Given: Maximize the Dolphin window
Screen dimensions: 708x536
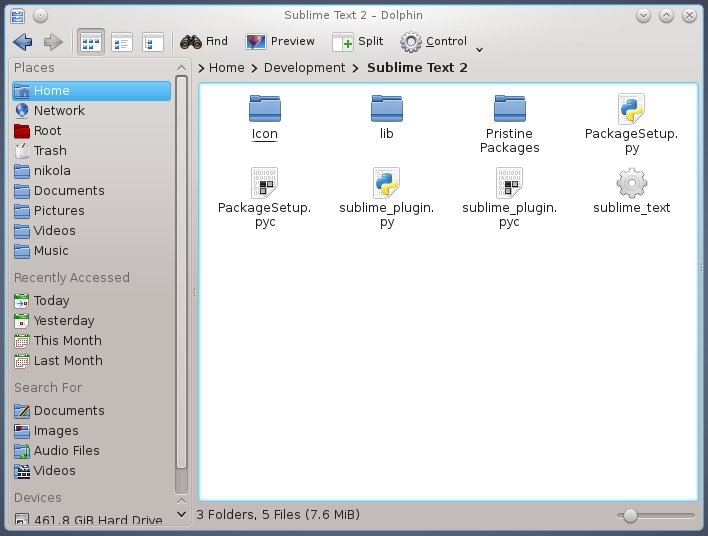Looking at the screenshot, I should point(666,16).
